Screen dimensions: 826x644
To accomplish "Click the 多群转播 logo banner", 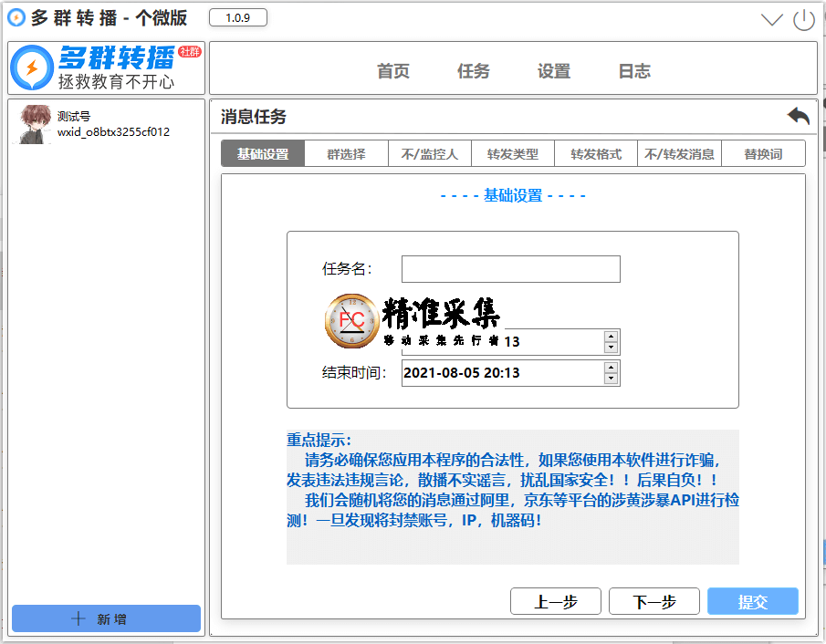I will pos(106,68).
